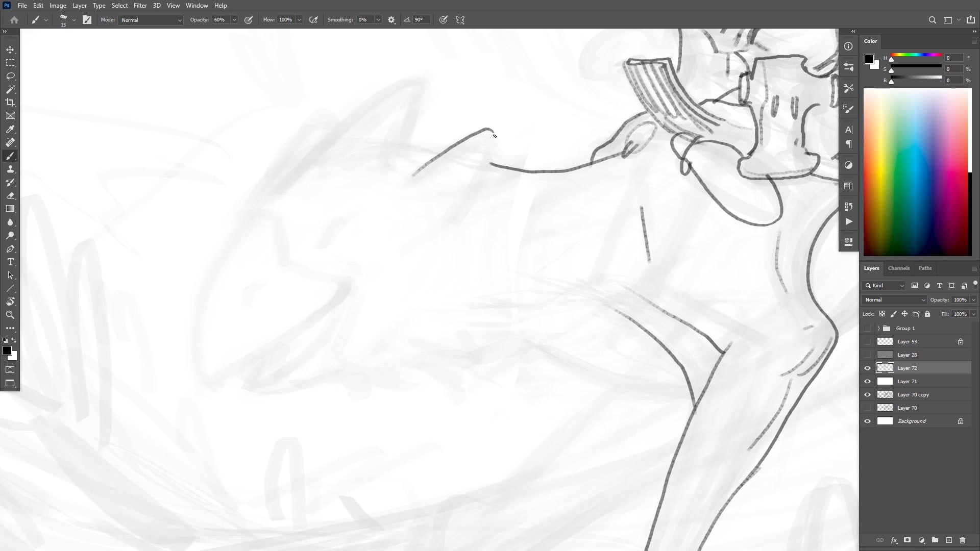Select the Horizontal Type tool
980x551 pixels.
[10, 262]
